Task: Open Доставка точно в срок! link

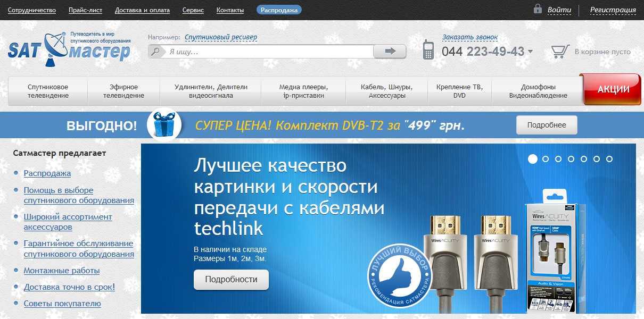Action: pos(69,287)
